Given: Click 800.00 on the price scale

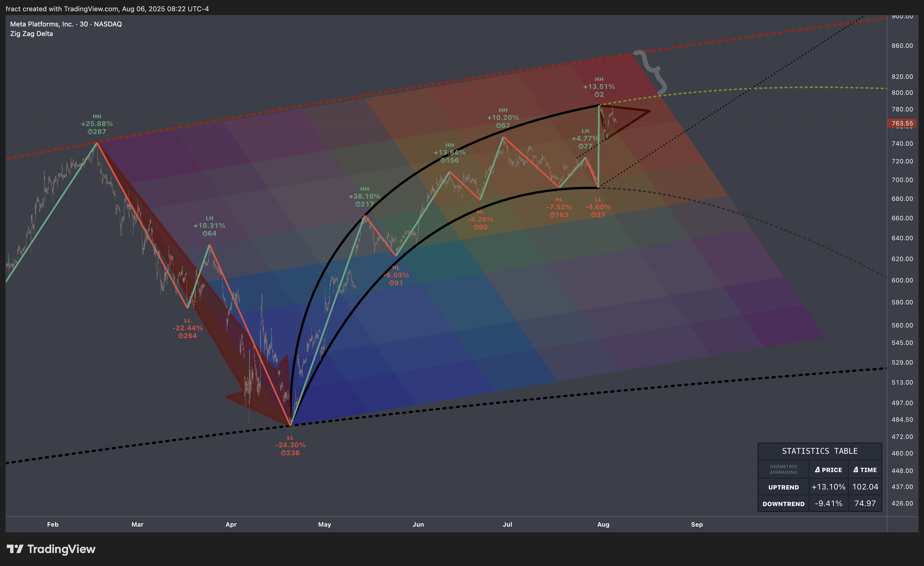Looking at the screenshot, I should click(902, 93).
